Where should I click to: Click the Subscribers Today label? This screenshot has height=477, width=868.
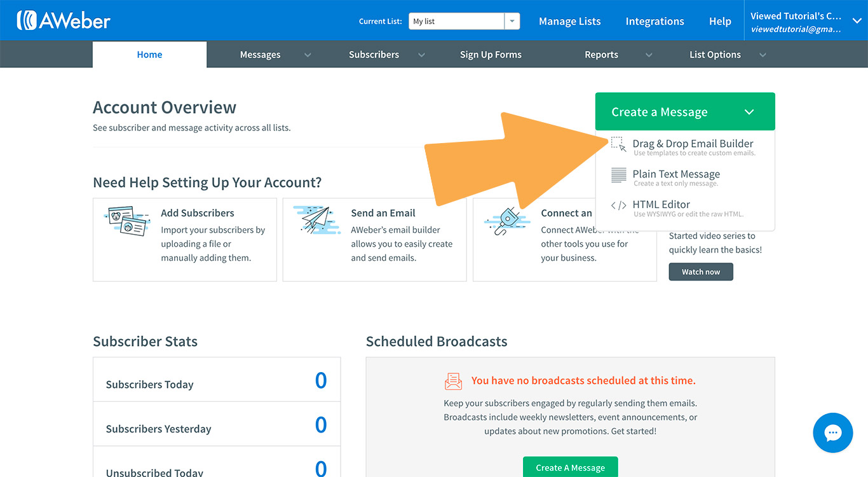pyautogui.click(x=149, y=384)
